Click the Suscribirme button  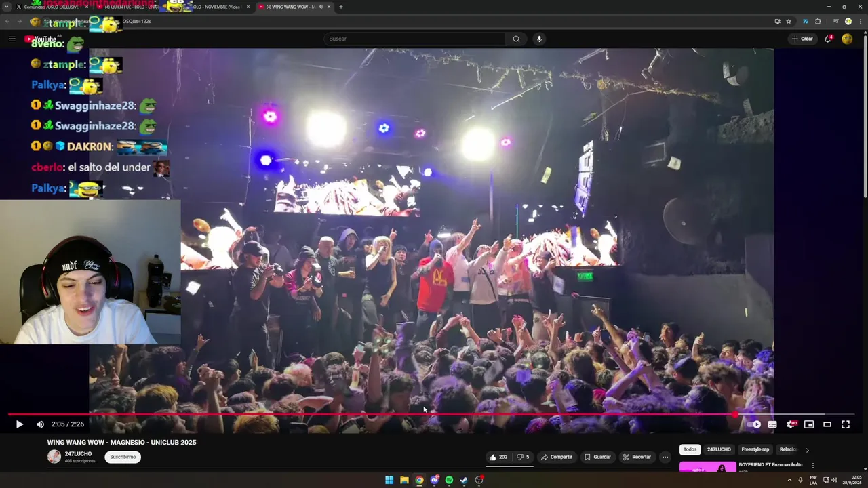click(123, 457)
